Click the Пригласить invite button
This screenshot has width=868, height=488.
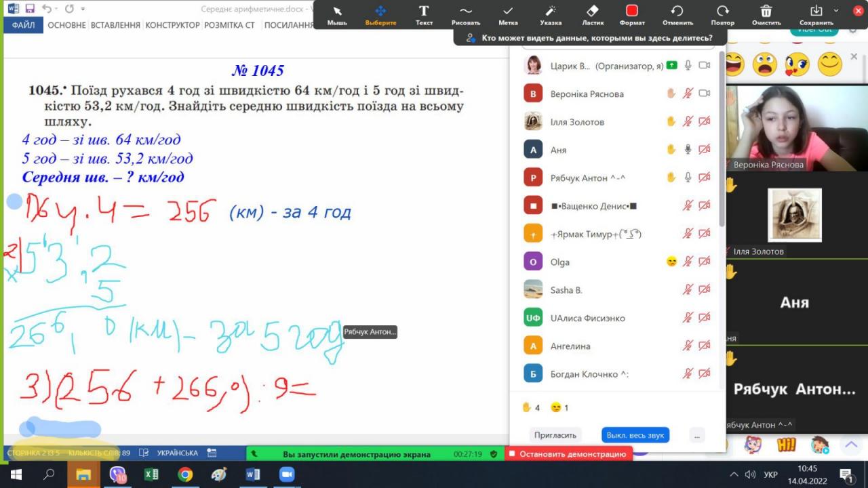point(555,435)
